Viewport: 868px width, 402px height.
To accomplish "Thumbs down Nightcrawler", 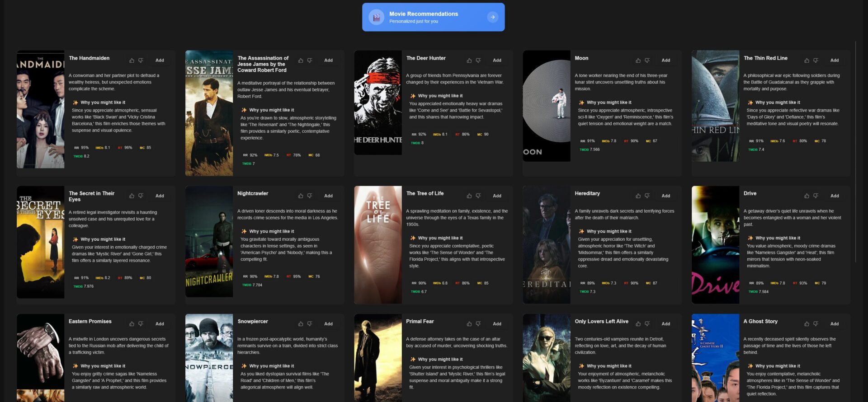I will point(310,196).
